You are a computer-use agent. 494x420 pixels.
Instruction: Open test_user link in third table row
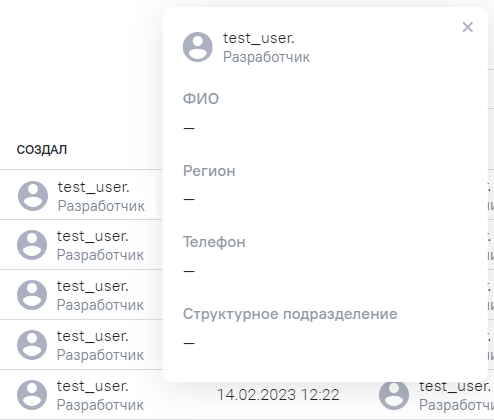(x=93, y=286)
